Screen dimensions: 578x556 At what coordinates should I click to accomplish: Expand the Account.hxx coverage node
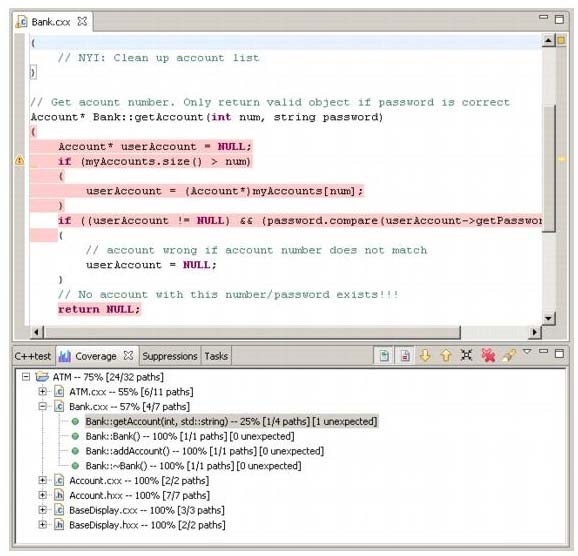42,495
